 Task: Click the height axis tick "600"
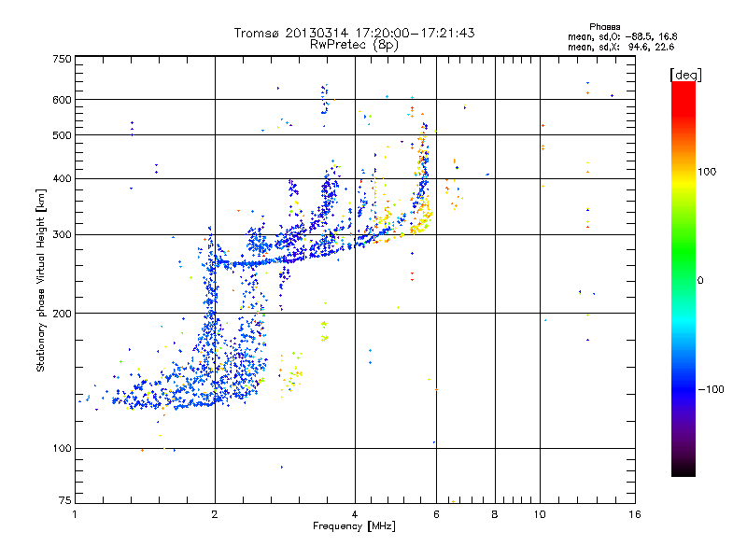point(62,100)
